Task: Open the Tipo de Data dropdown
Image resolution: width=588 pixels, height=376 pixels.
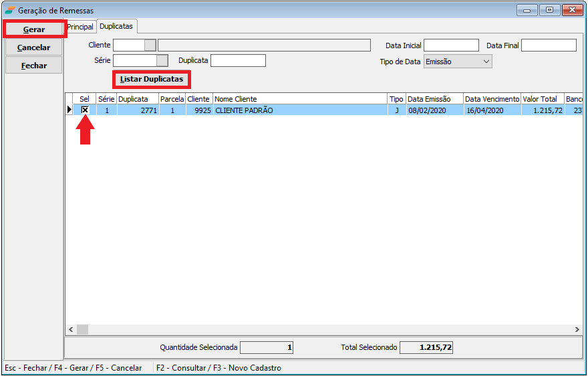Action: 486,62
